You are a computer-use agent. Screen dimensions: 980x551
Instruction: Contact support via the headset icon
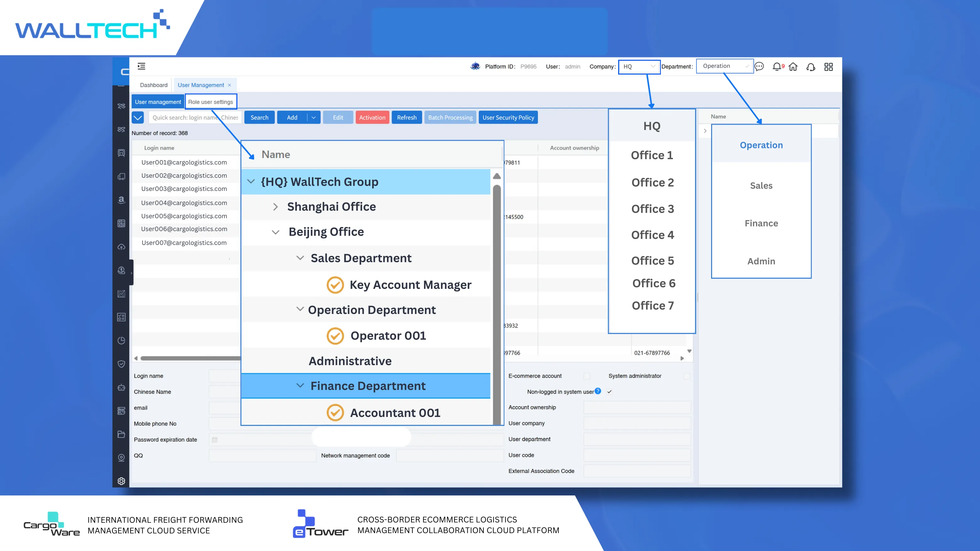tap(810, 67)
